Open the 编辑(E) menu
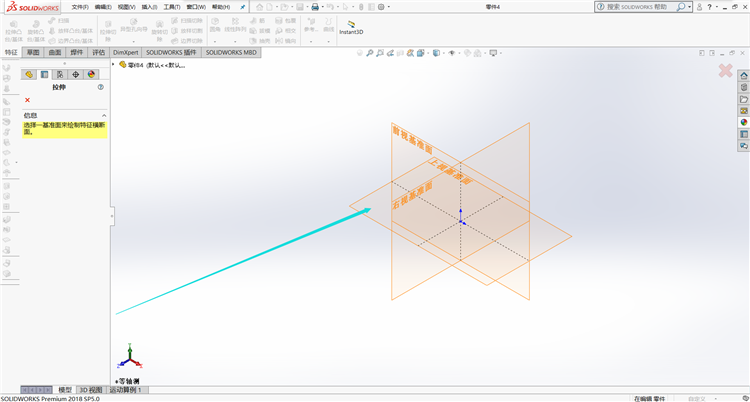The height and width of the screenshot is (402, 750). [x=103, y=7]
